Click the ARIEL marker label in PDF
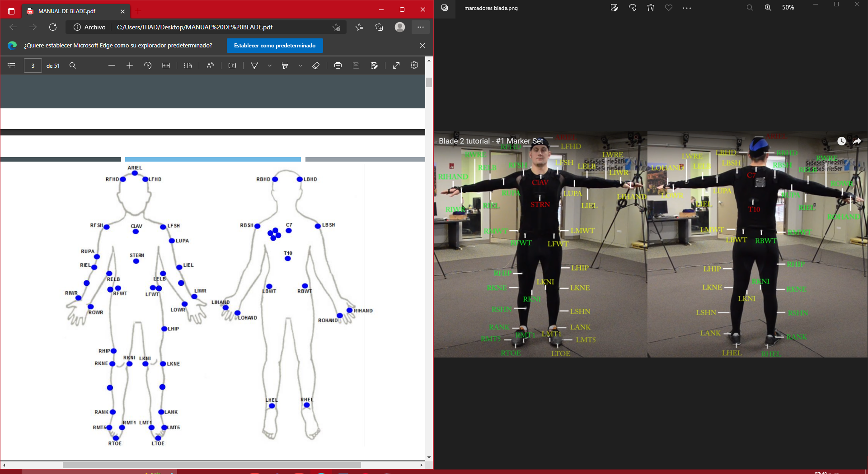 tap(135, 168)
